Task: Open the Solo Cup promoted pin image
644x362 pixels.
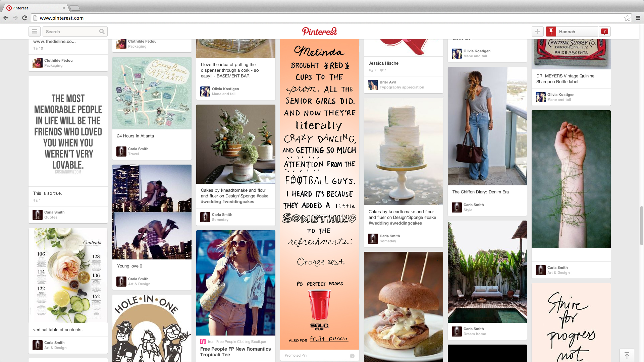Action: [x=320, y=194]
